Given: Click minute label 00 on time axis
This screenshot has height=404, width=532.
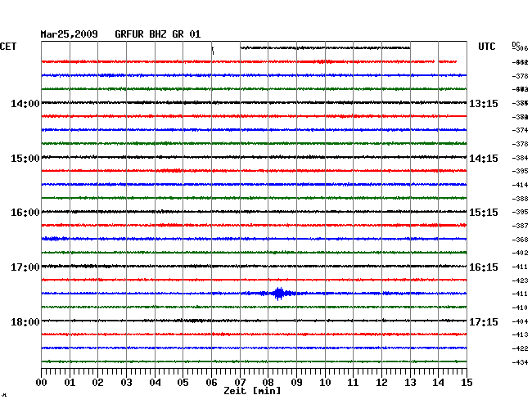Looking at the screenshot, I should pos(42,382).
